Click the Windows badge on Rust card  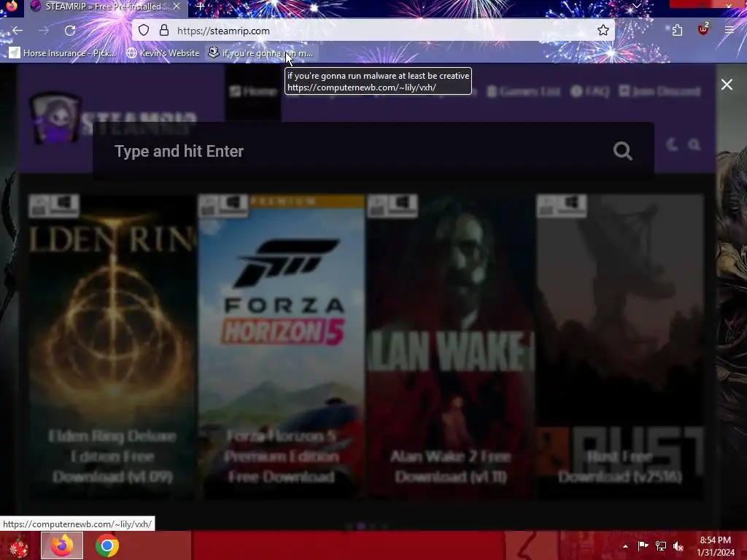tap(572, 205)
